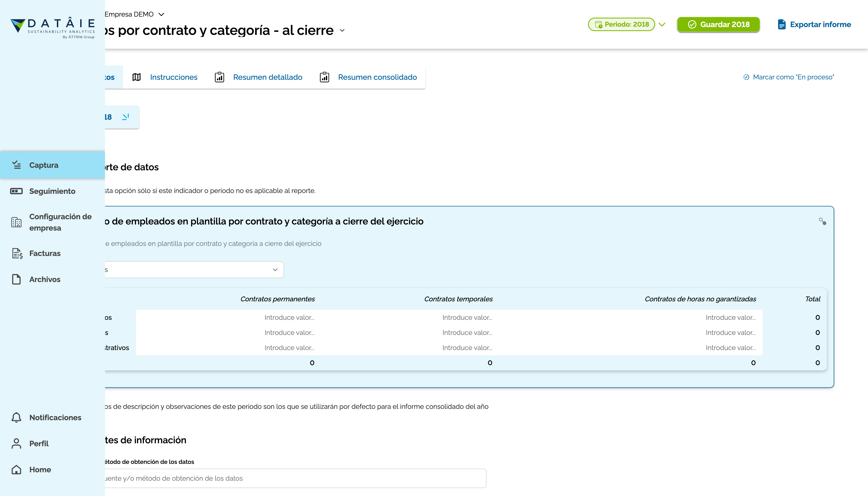Screen dimensions: 868x496
Task: Go to Home via house icon
Action: click(16, 469)
